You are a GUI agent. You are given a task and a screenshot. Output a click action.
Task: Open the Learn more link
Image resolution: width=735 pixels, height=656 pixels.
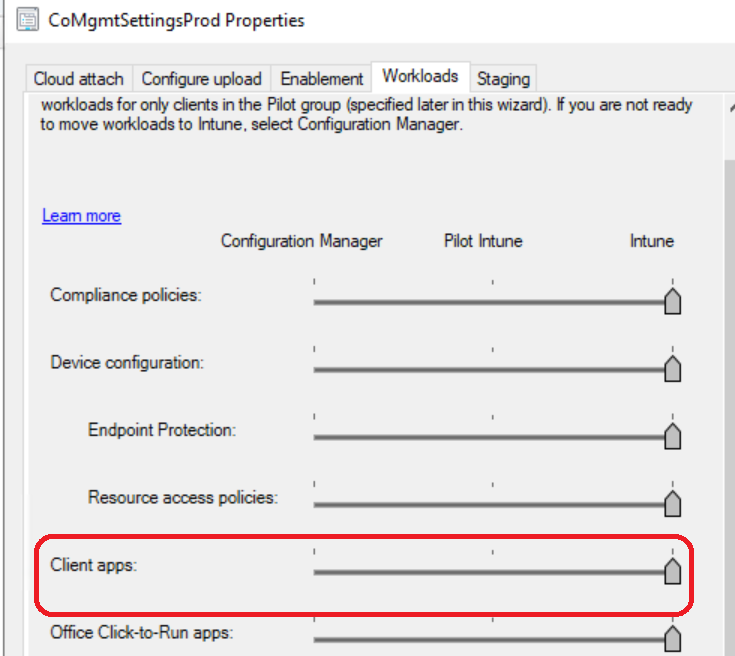pos(81,216)
